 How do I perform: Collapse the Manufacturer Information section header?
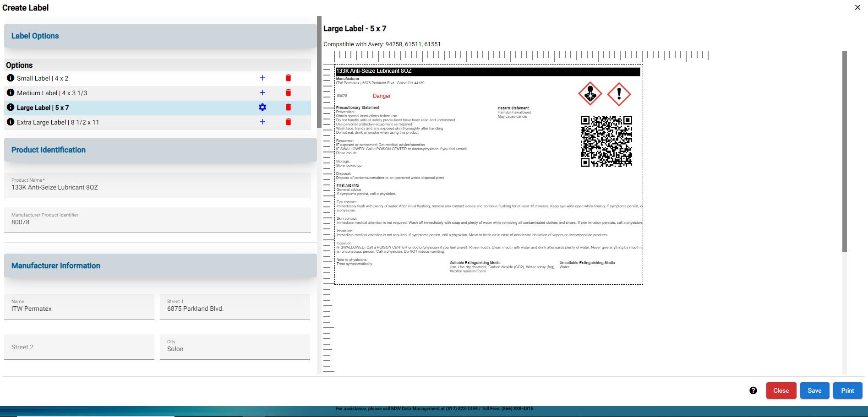pos(160,265)
